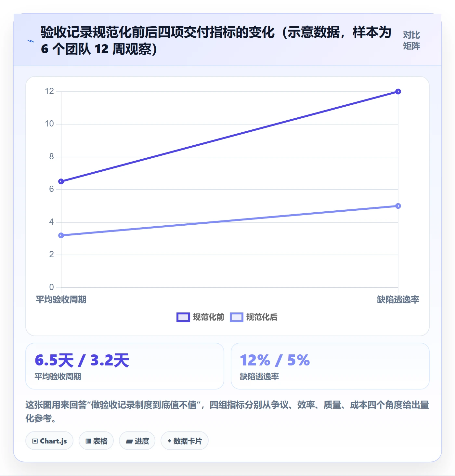Click the 缺陷逃逸率 x-axis label under the chart

(398, 299)
